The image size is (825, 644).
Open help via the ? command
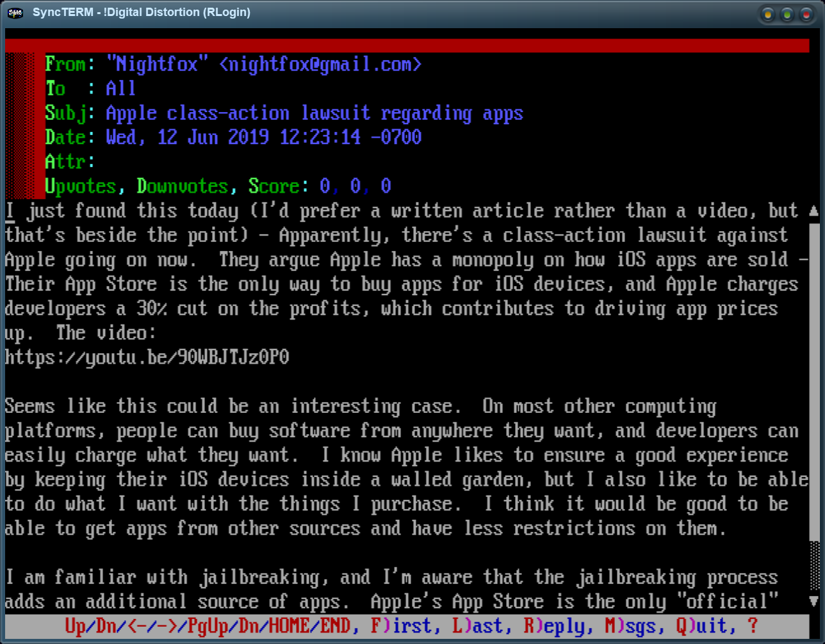pos(753,626)
